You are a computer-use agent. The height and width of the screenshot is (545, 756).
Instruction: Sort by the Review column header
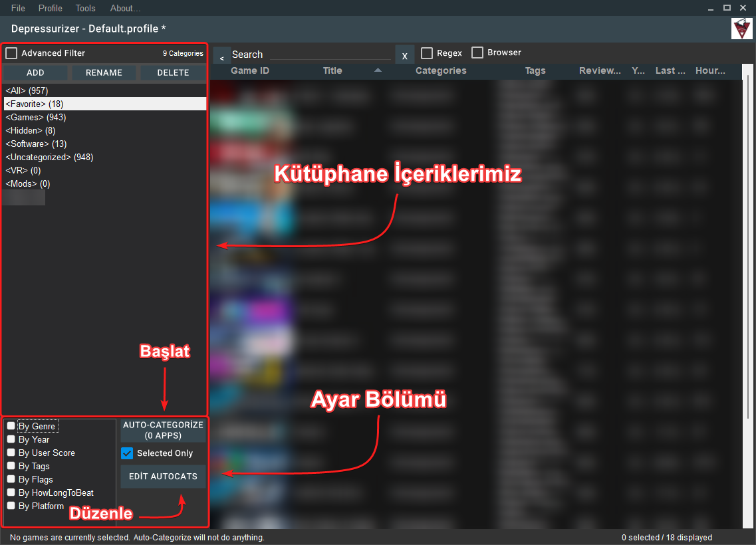pos(600,70)
